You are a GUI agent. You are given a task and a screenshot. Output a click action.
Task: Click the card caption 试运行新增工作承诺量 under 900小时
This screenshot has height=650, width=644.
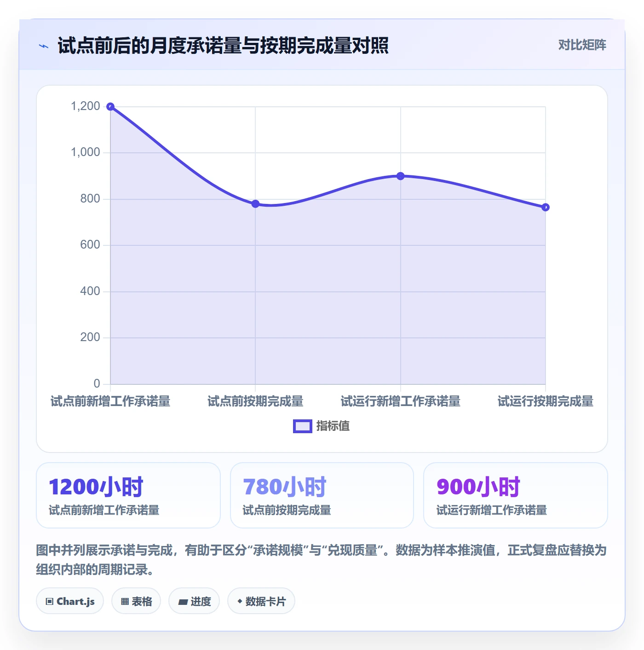coord(492,510)
